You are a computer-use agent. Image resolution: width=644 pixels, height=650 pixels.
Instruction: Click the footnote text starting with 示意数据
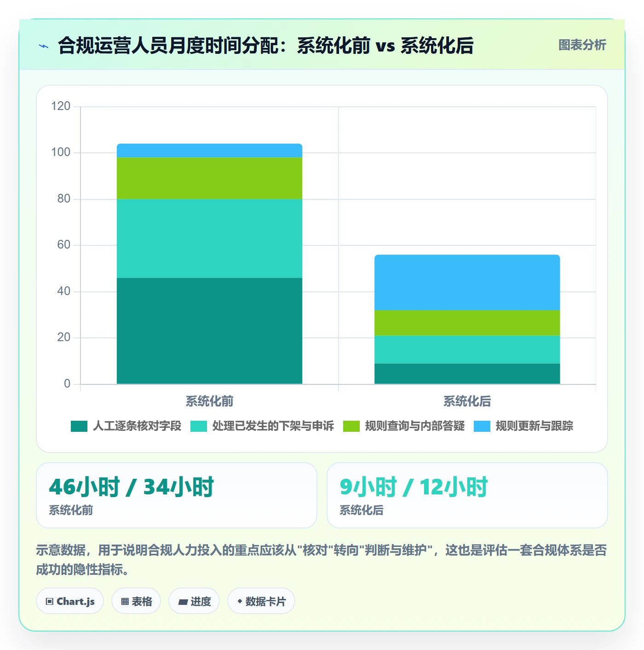click(321, 560)
